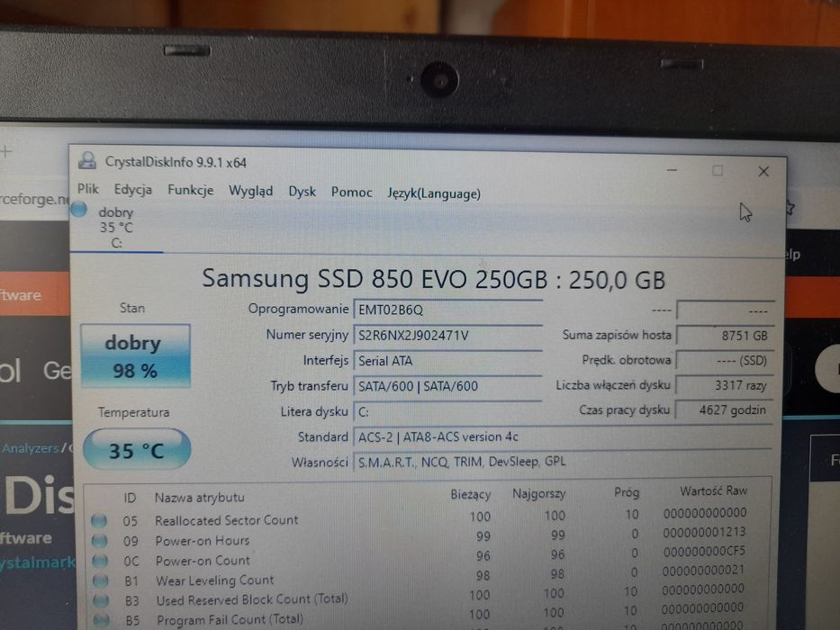Screen dimensions: 840x630
Task: Open the Plik menu
Action: point(88,189)
